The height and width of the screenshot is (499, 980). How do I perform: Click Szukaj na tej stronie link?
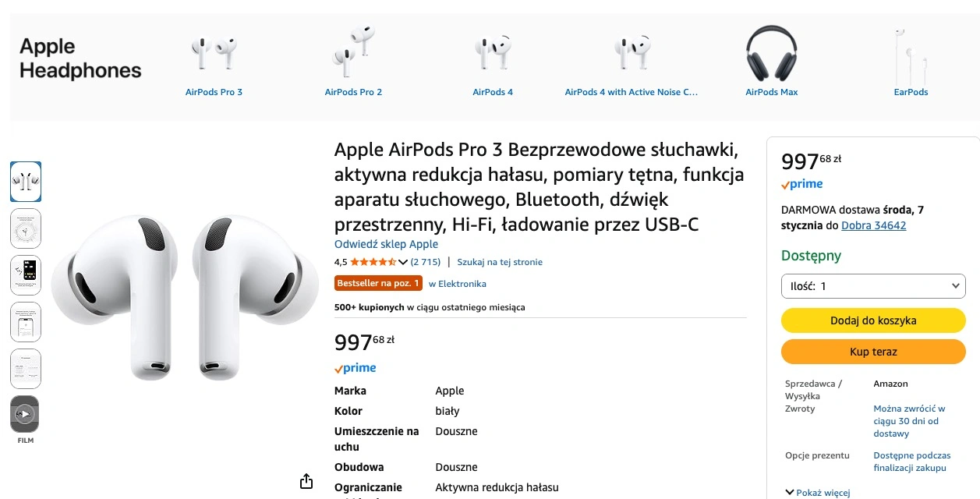pos(500,262)
